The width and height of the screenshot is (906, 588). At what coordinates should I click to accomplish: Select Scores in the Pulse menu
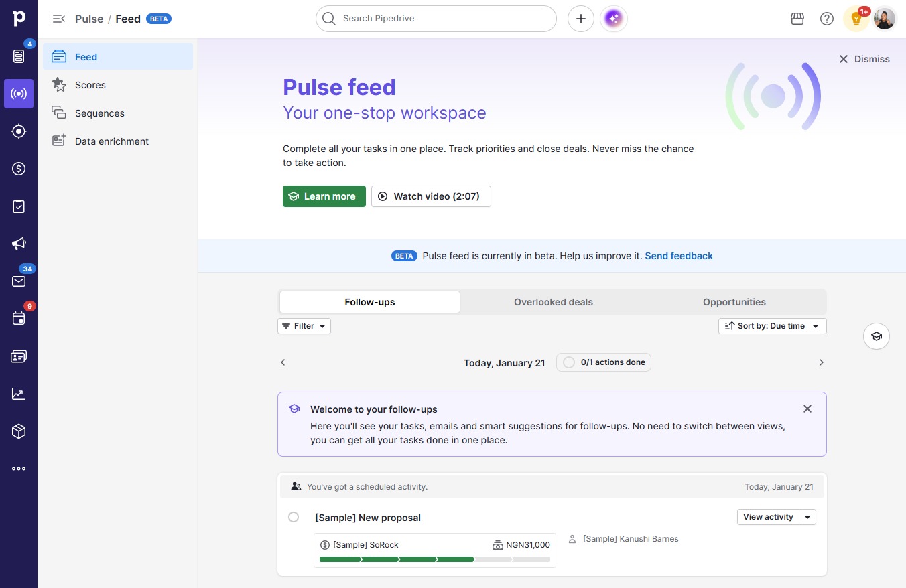coord(118,85)
